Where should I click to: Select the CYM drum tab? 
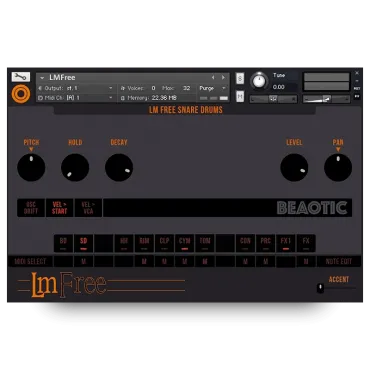coord(185,243)
